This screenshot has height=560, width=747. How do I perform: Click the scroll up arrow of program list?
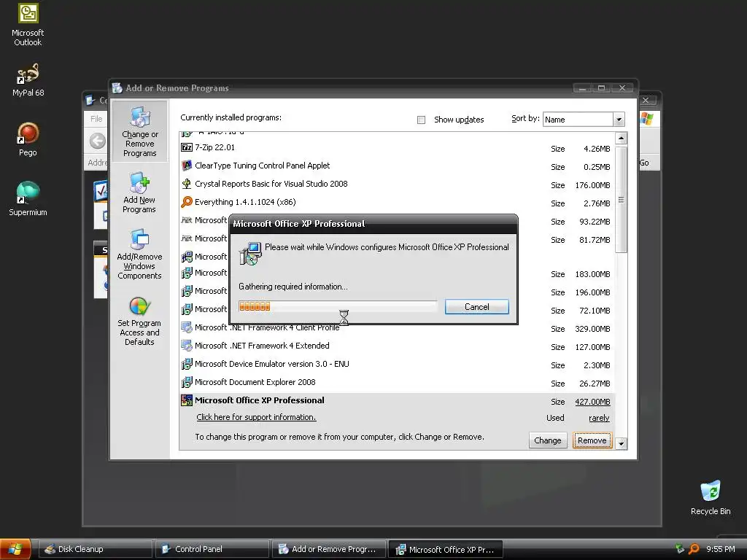[x=621, y=139]
